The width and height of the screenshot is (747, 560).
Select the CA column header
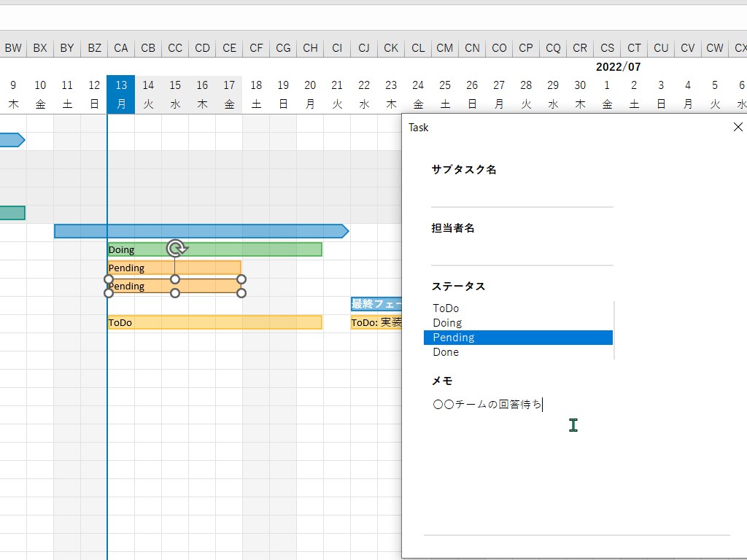121,48
